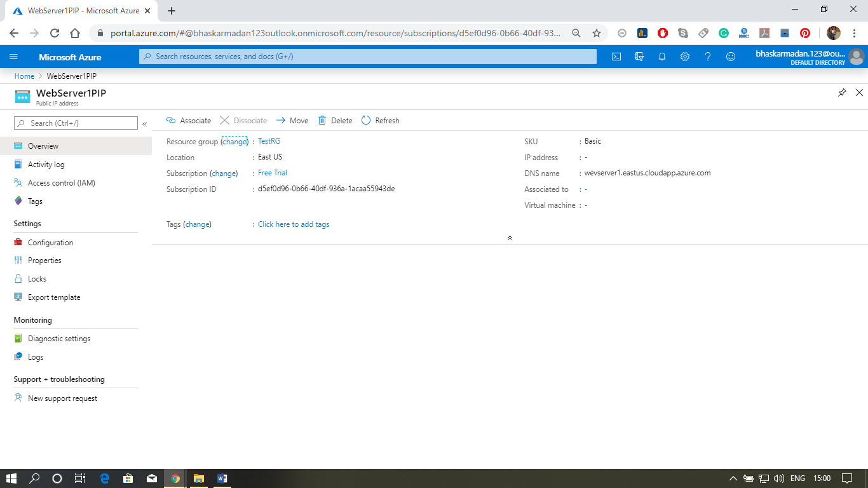Open TestRG resource group link
868x488 pixels.
(269, 141)
